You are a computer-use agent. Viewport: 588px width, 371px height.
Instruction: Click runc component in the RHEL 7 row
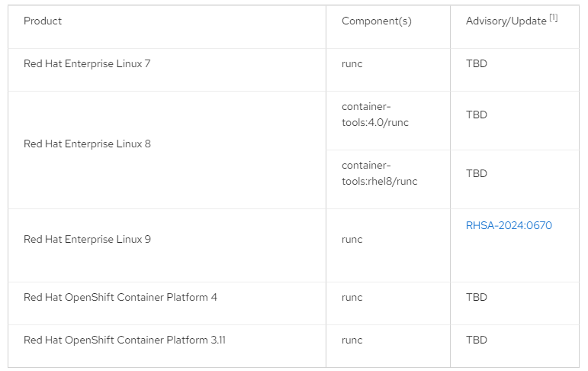coord(352,64)
